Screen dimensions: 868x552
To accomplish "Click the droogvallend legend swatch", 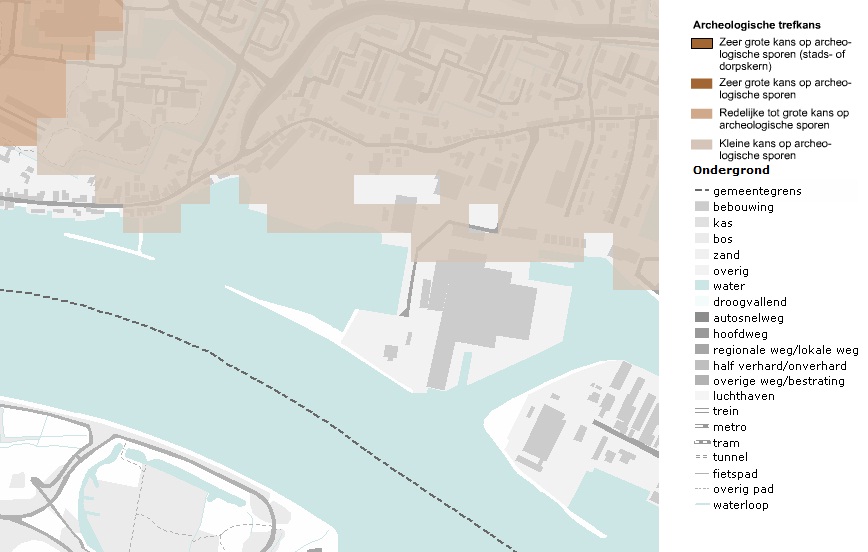I will coord(701,302).
